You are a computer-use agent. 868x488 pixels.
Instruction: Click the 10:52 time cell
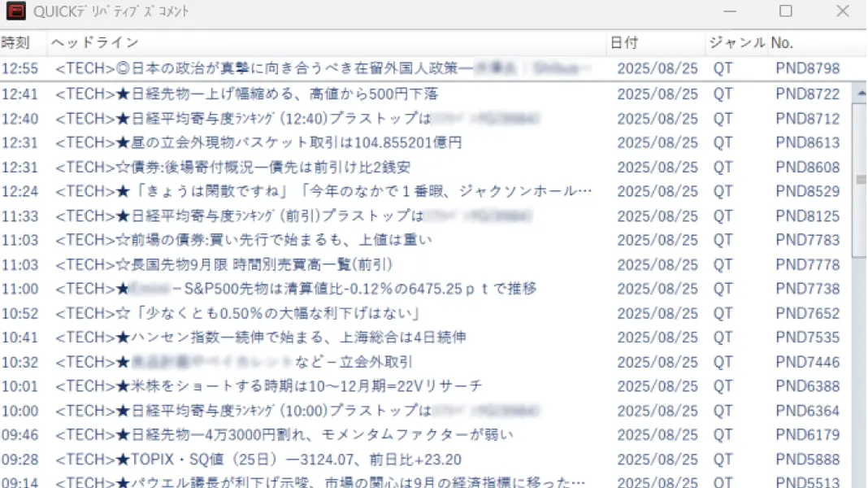pos(20,313)
